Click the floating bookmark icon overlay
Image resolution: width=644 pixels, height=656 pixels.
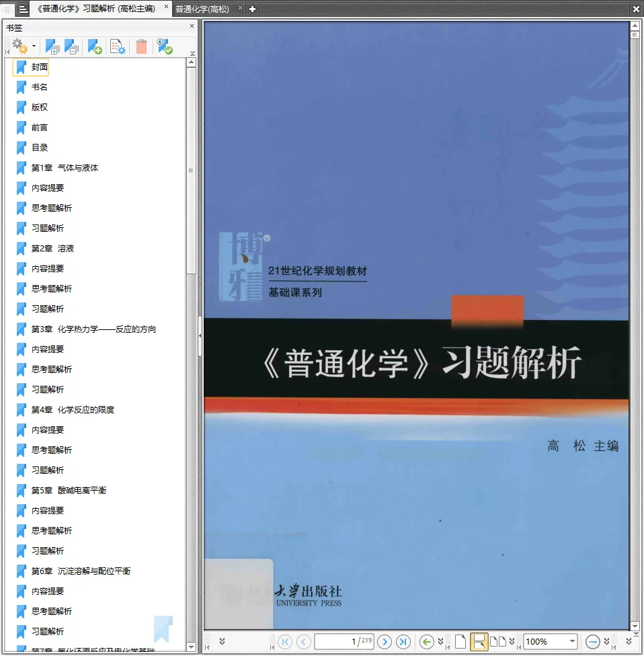point(163,629)
